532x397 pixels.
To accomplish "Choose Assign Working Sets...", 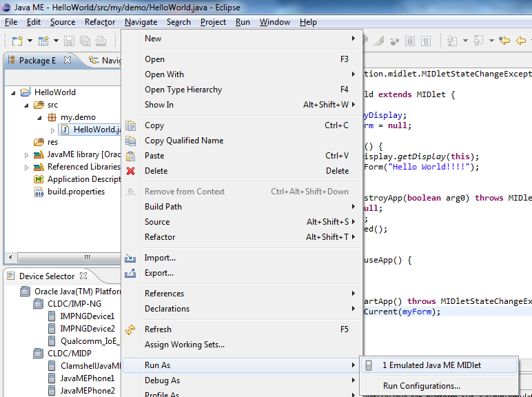I will 242,345.
